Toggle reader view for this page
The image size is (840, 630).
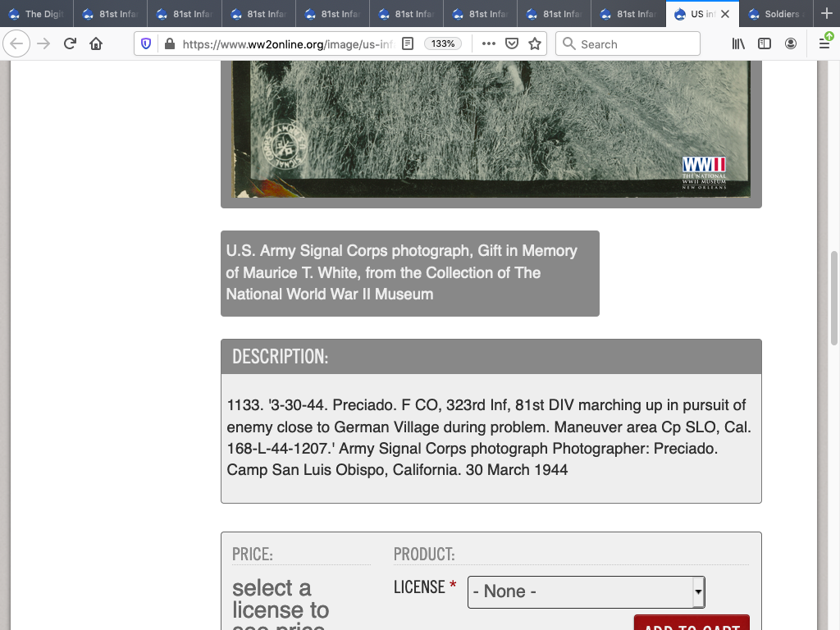(x=408, y=44)
